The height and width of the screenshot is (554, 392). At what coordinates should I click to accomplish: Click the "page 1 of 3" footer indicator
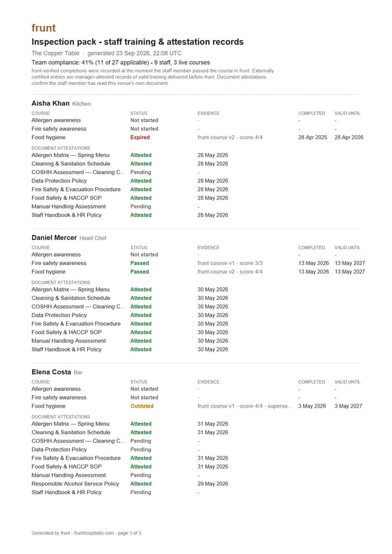pos(130,533)
